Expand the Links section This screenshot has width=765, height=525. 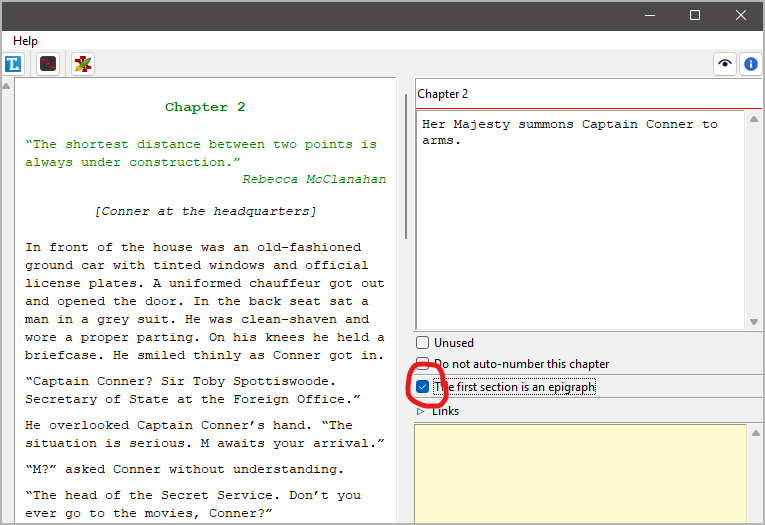pyautogui.click(x=421, y=411)
